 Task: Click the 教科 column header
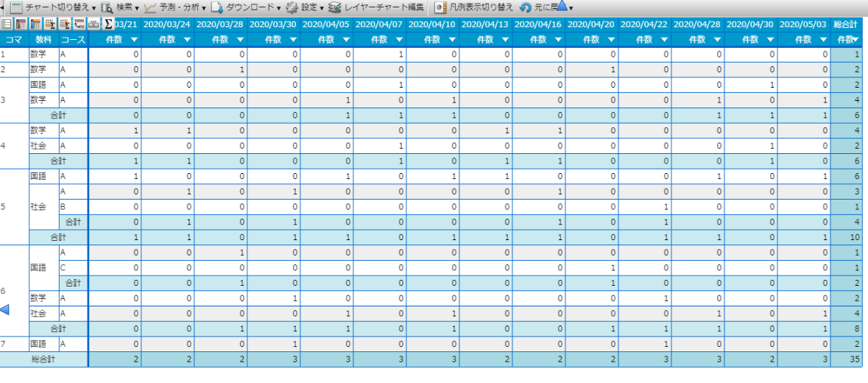[x=43, y=40]
